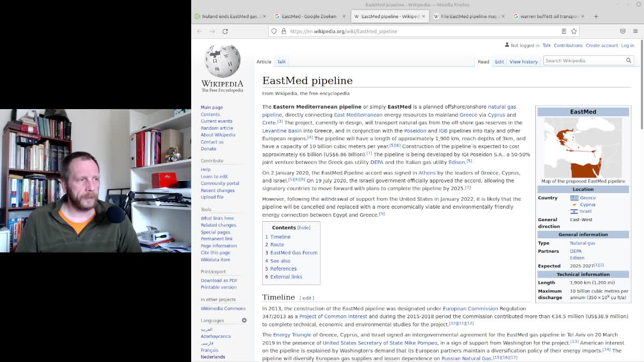Viewport: 644px width, 362px height.
Task: Jump to References in Contents
Action: 283,269
